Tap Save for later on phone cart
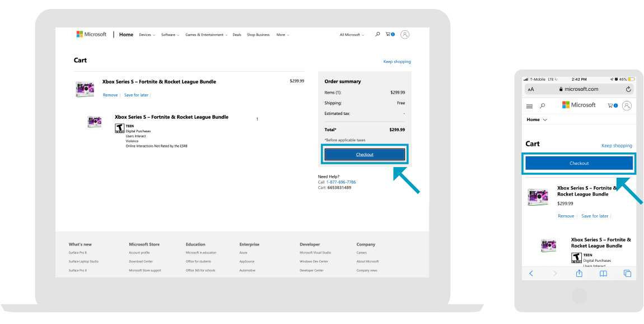Viewport: 644px width, 324px height. pos(595,216)
